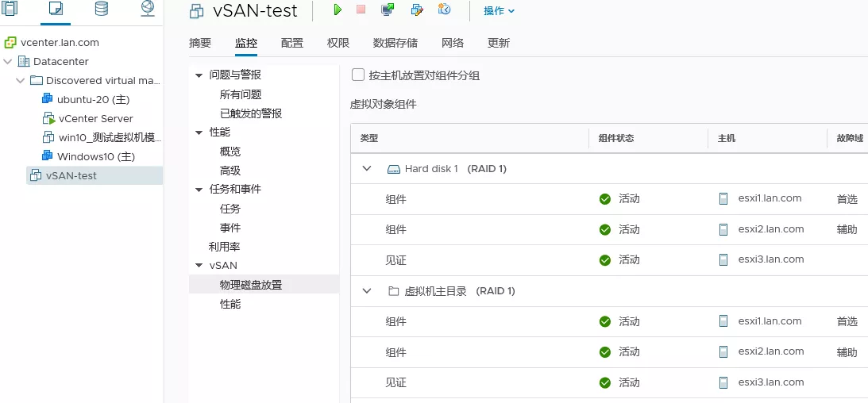This screenshot has width=868, height=403.
Task: Select the ubuntu-20 (主) virtual machine
Action: tap(93, 100)
